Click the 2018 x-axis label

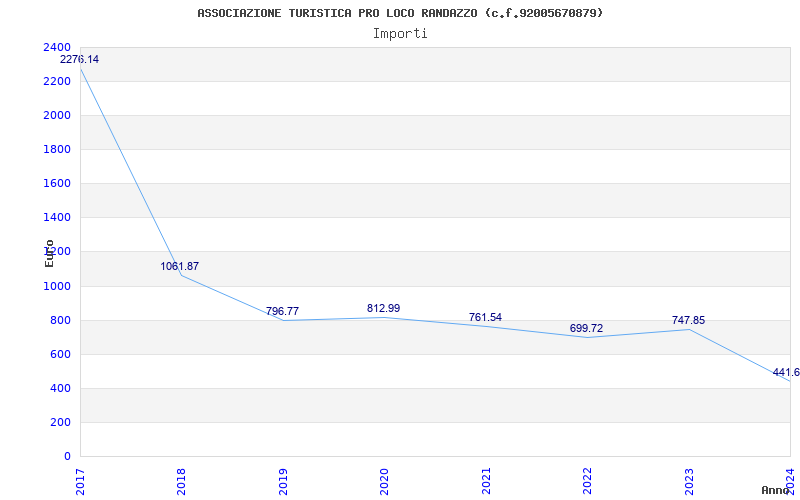(181, 481)
